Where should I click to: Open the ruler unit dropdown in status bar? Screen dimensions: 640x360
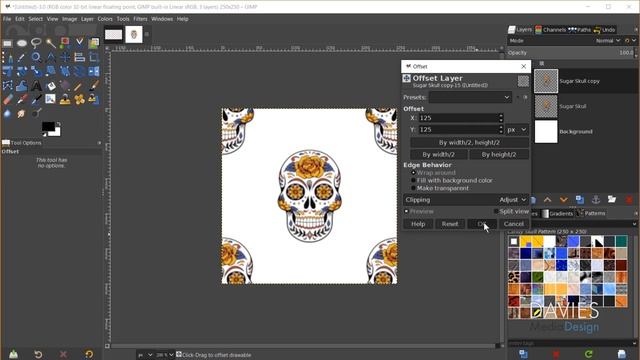point(145,355)
